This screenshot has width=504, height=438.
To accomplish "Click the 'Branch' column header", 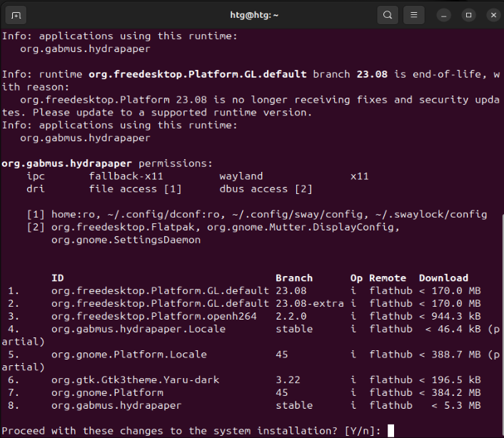I will pos(294,278).
